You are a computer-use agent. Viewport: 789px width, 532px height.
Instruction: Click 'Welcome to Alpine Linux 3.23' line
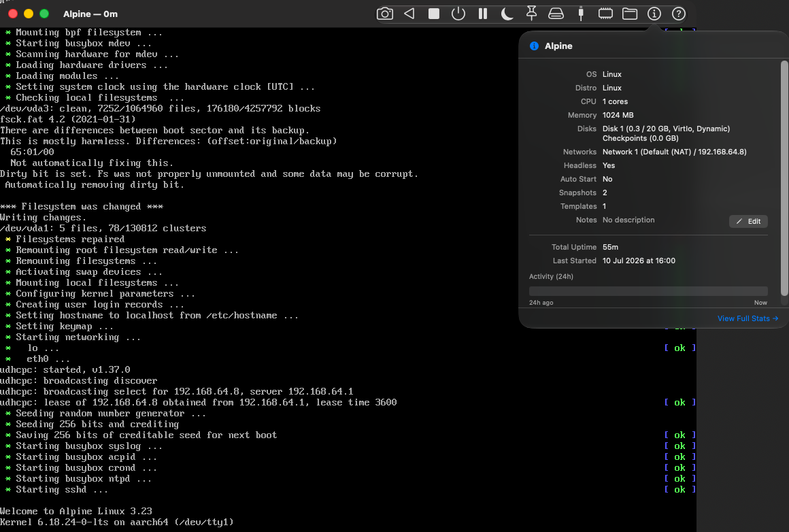pyautogui.click(x=76, y=511)
